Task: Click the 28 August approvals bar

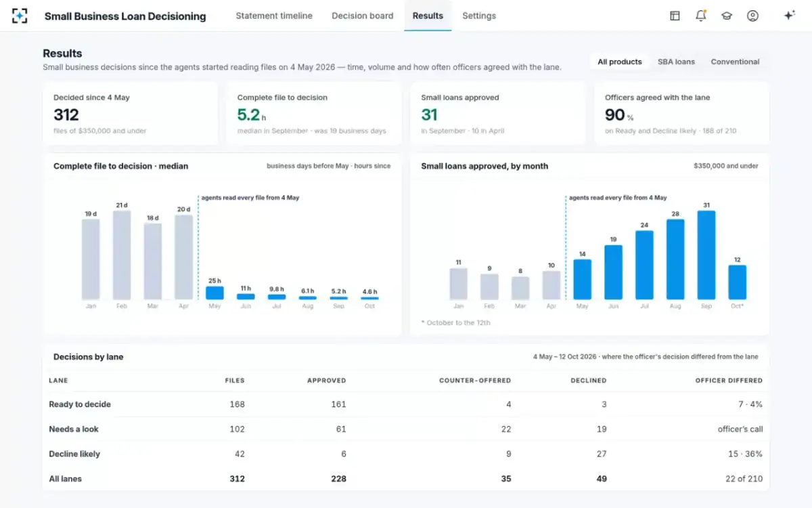Action: click(675, 259)
